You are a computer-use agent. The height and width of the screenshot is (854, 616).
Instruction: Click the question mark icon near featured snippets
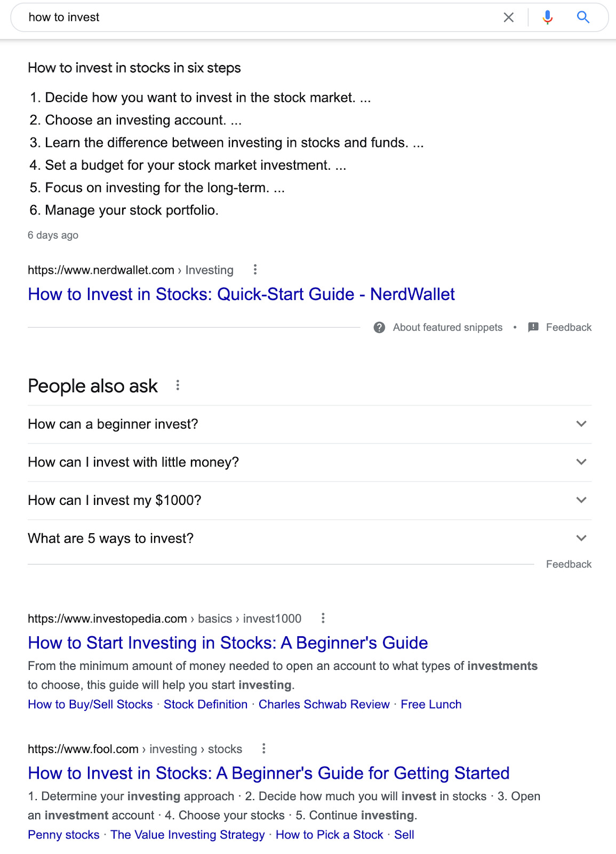click(378, 327)
